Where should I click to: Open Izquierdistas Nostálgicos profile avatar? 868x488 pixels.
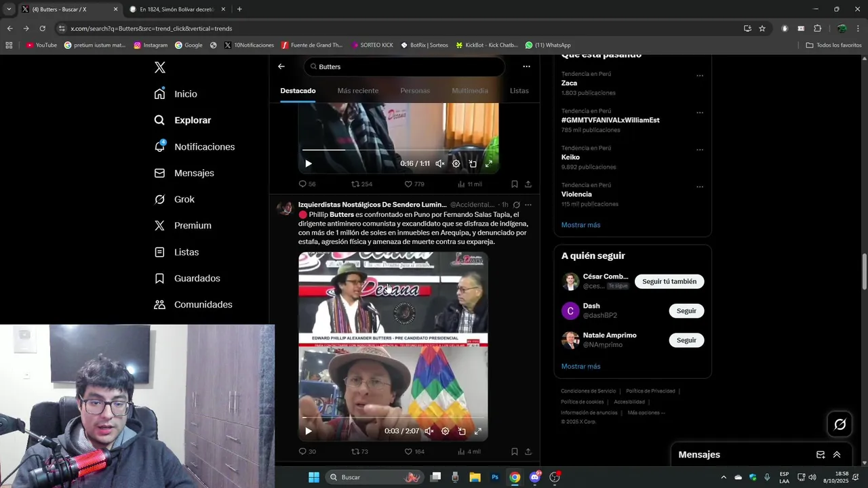tap(284, 207)
